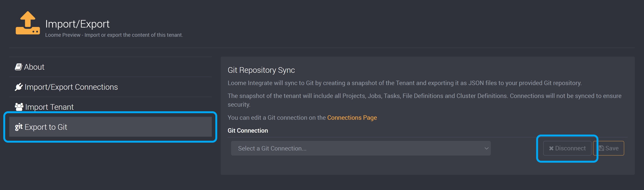Viewport: 644px width, 190px height.
Task: Click the git logo beside Export to Git
Action: click(x=19, y=127)
